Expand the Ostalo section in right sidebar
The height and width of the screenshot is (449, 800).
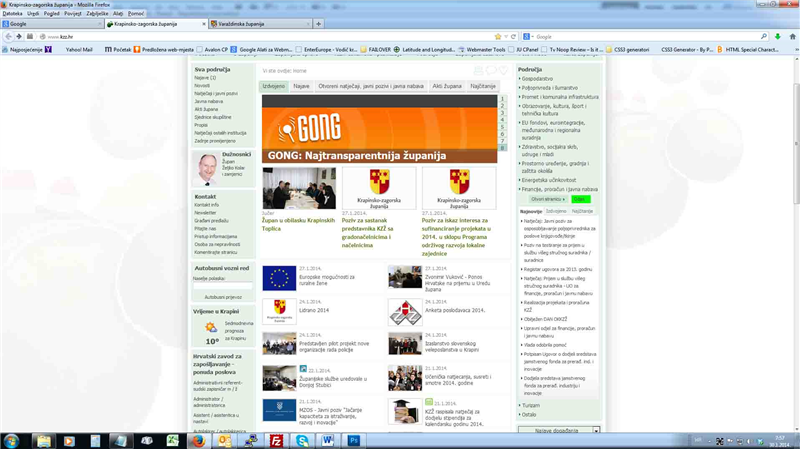pyautogui.click(x=529, y=414)
